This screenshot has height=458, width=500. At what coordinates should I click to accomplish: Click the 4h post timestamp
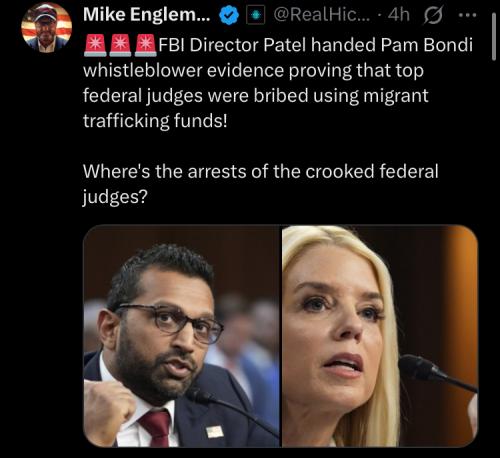tap(399, 15)
